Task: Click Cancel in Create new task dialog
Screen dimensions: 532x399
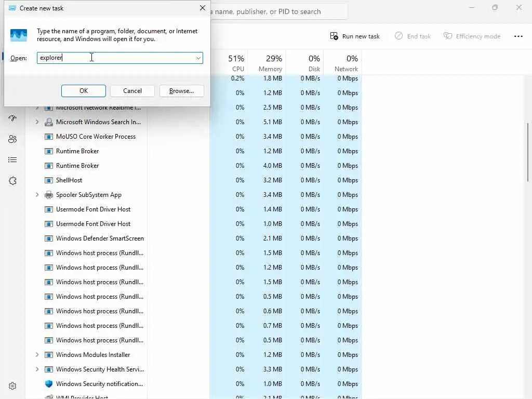Action: point(132,91)
